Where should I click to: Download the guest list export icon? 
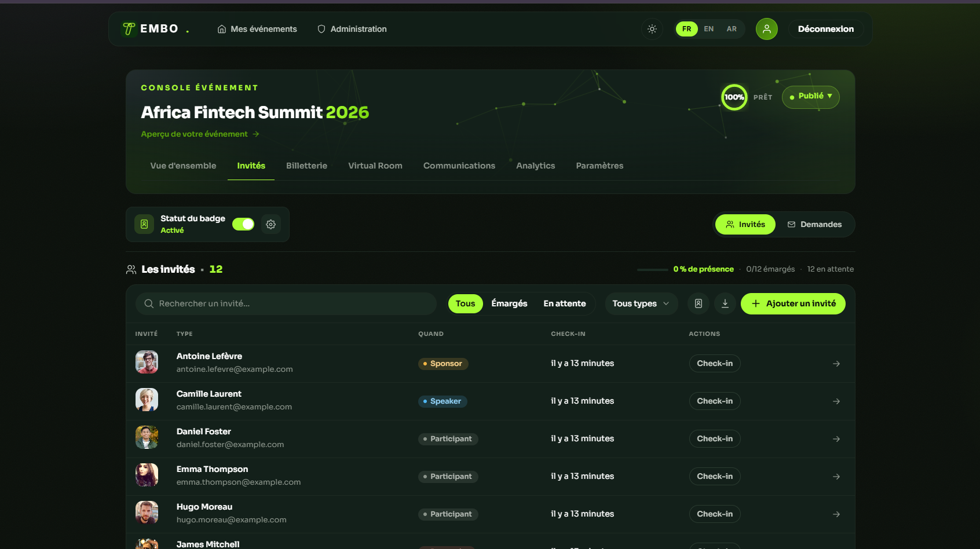725,303
